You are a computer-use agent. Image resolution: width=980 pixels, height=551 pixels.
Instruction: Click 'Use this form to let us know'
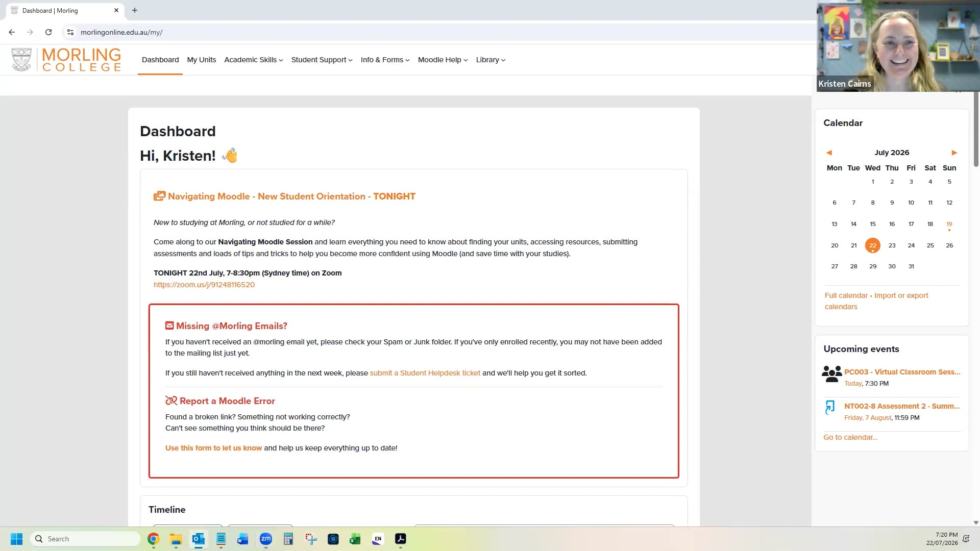click(213, 448)
